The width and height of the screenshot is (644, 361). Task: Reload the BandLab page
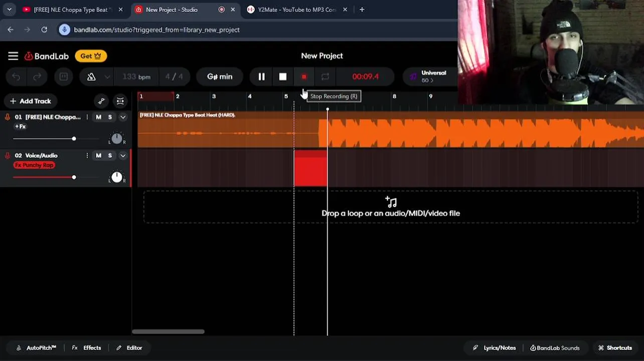[x=44, y=30]
